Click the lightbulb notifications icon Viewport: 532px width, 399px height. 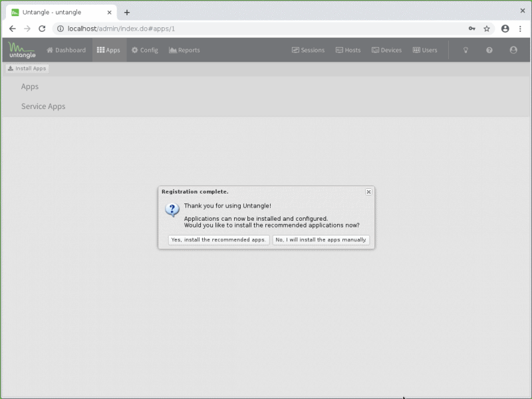click(x=465, y=49)
